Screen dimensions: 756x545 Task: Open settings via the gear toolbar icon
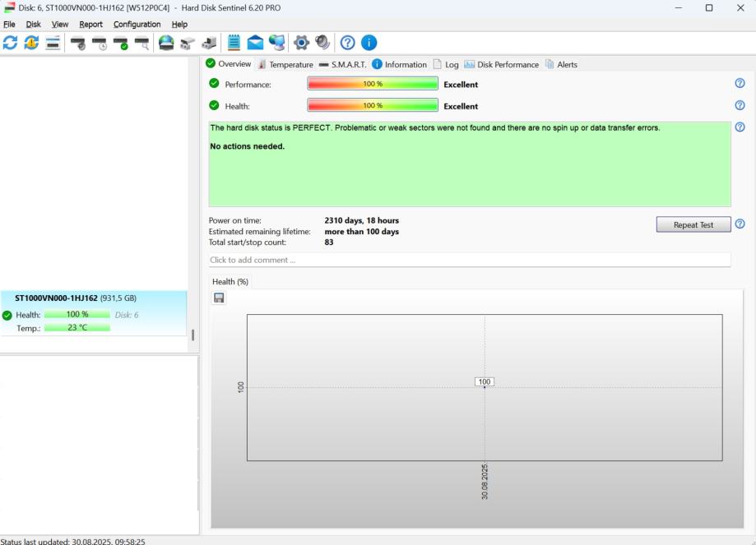(301, 43)
